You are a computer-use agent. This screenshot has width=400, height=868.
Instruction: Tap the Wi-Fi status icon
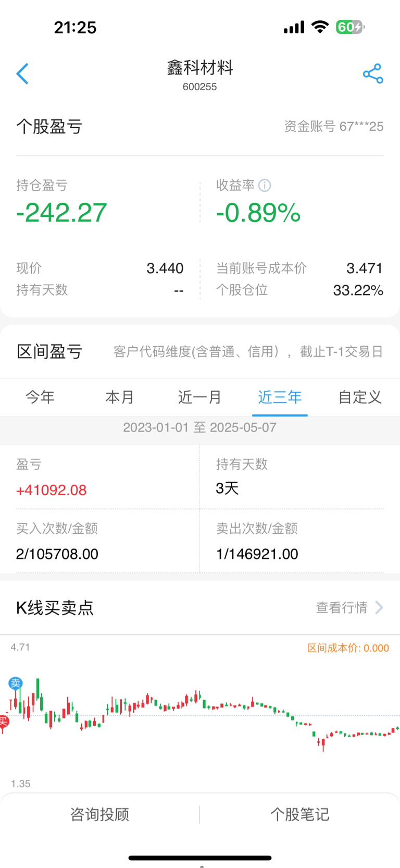320,27
